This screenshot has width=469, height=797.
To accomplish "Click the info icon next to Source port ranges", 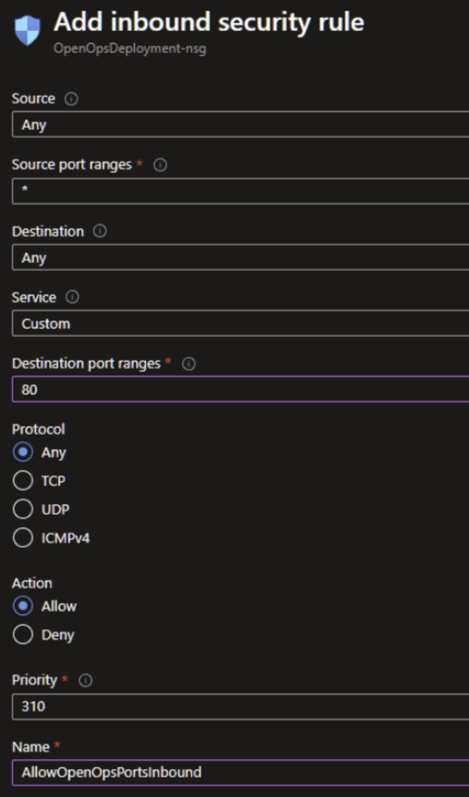I will (160, 165).
